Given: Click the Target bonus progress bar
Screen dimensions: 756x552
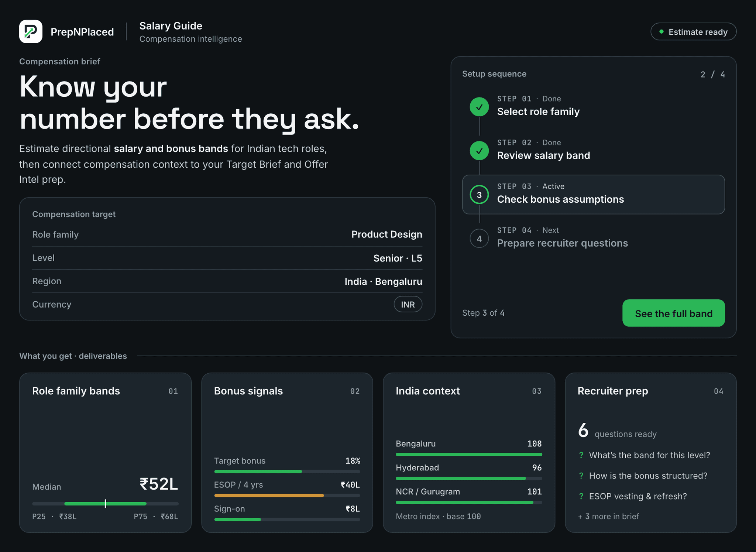Looking at the screenshot, I should [x=287, y=472].
